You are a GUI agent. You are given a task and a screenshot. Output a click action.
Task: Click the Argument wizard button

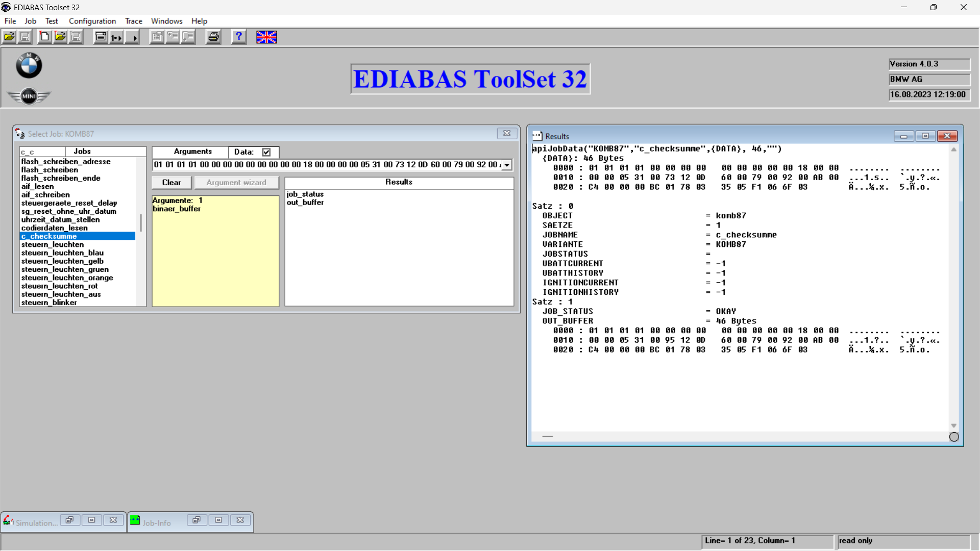(236, 183)
